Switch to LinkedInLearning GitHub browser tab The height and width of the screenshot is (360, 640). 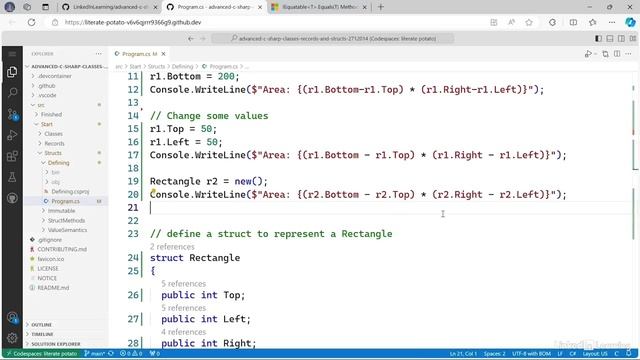tap(109, 7)
